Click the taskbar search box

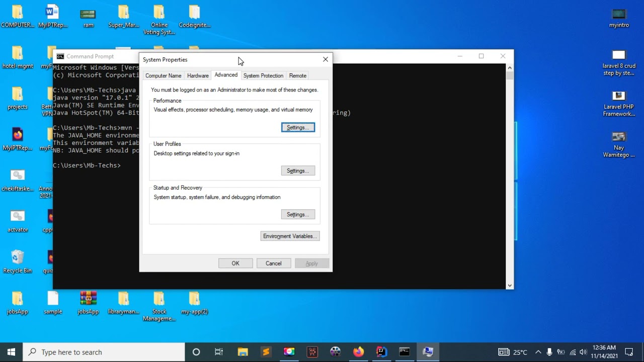(x=104, y=352)
